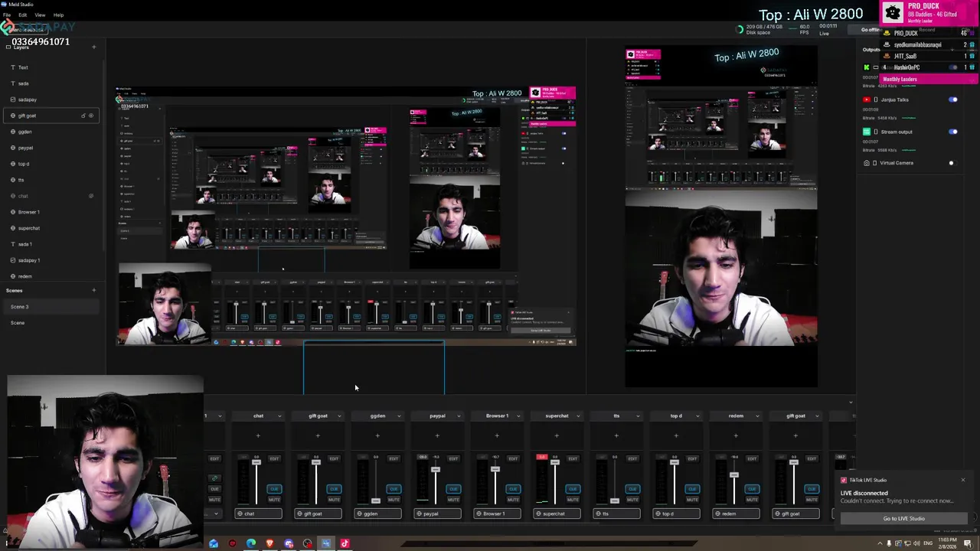Switch to the scene named Scene
Viewport: 980px width, 551px height.
(x=51, y=323)
